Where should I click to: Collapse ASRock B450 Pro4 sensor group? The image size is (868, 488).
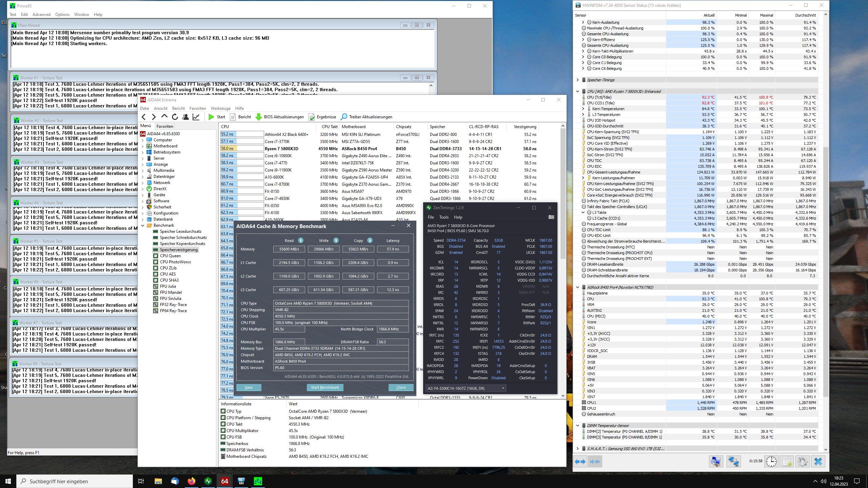[x=578, y=287]
